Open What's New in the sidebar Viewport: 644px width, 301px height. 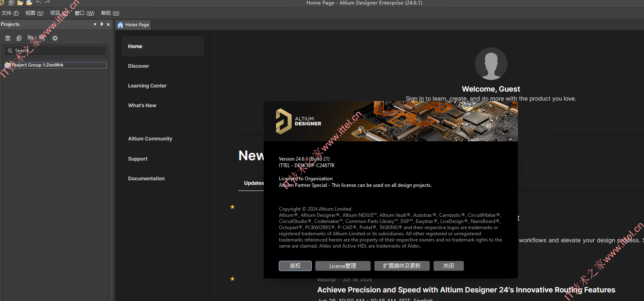pyautogui.click(x=142, y=106)
